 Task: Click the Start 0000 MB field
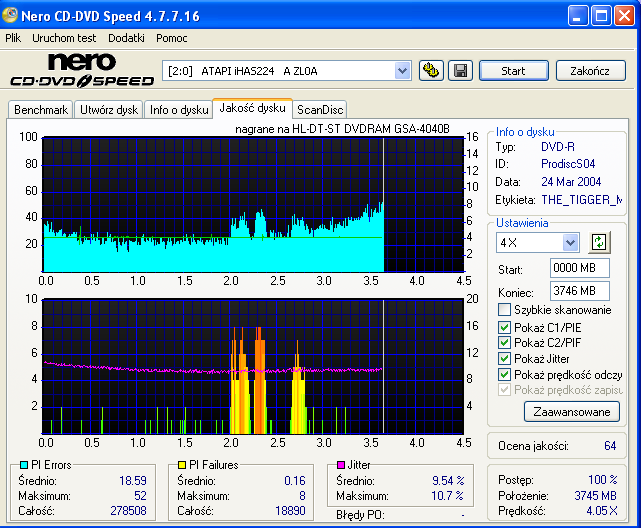click(x=580, y=268)
